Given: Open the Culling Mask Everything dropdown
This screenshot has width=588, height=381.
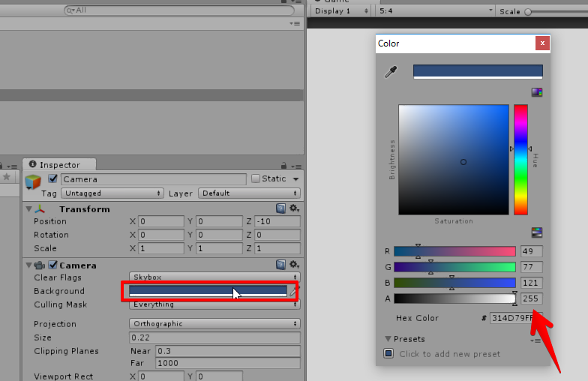Looking at the screenshot, I should (x=214, y=304).
